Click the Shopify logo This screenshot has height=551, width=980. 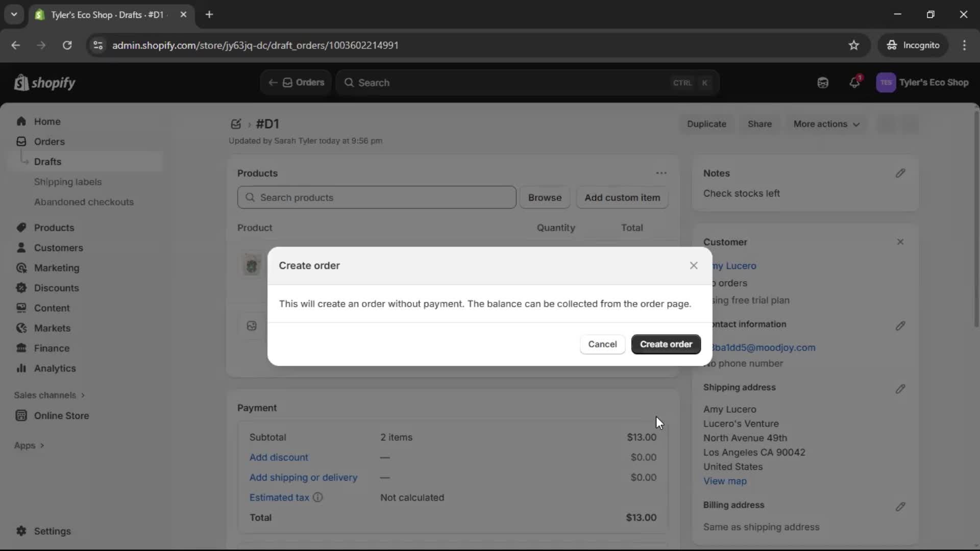click(45, 83)
